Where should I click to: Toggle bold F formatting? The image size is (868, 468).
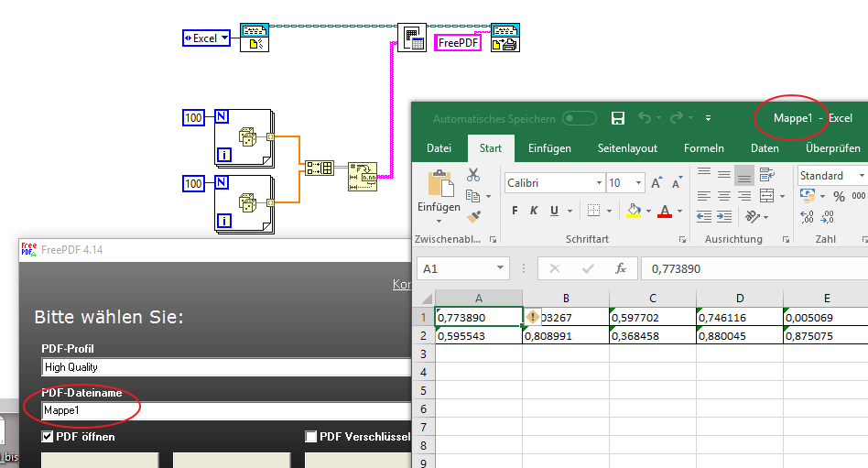click(515, 211)
